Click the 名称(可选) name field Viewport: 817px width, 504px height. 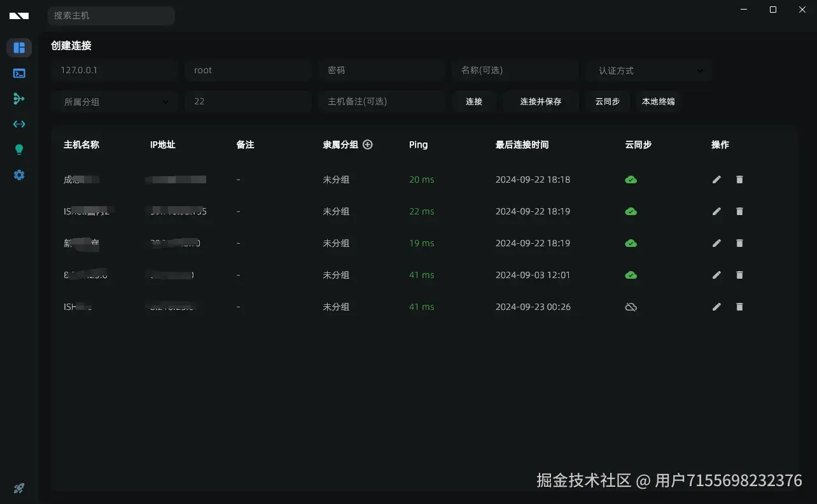(x=515, y=71)
